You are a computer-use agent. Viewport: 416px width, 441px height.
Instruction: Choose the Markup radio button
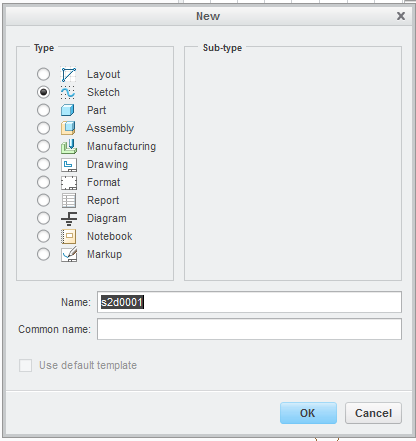[x=43, y=254]
